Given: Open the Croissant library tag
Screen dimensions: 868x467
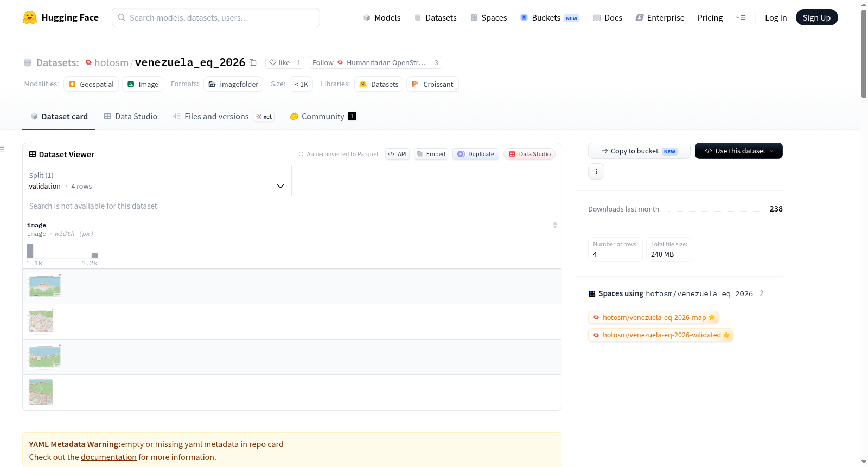Looking at the screenshot, I should (x=432, y=84).
